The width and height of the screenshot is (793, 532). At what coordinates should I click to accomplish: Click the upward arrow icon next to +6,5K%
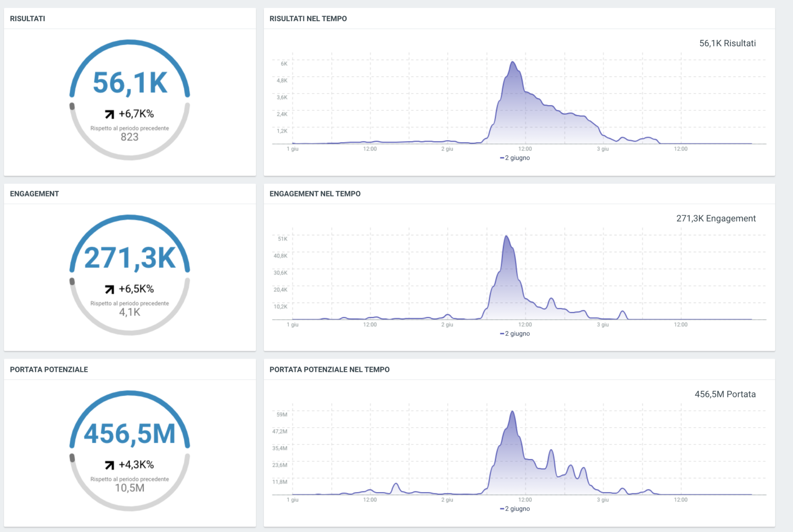click(x=109, y=289)
